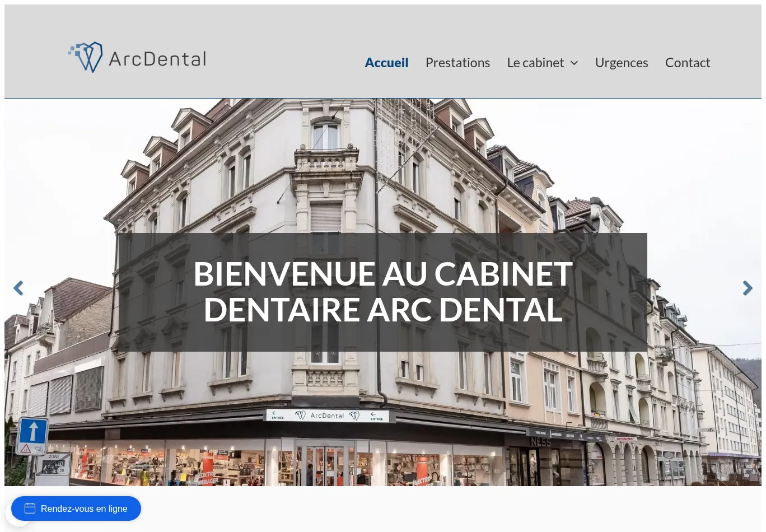Click the ArcDental wordmark text in header

point(157,59)
